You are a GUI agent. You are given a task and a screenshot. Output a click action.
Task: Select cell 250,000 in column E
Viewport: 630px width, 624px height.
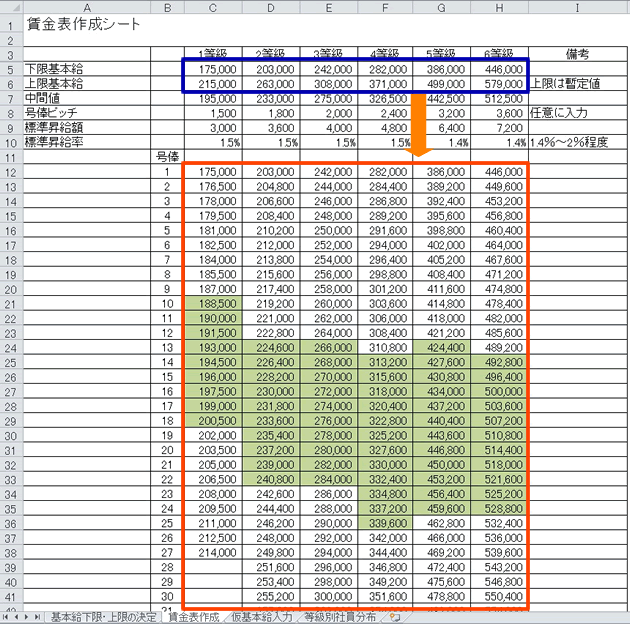click(x=329, y=230)
